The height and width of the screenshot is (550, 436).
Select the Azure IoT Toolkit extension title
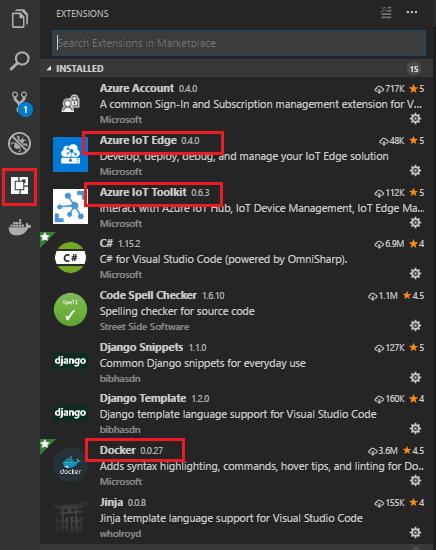(x=143, y=192)
